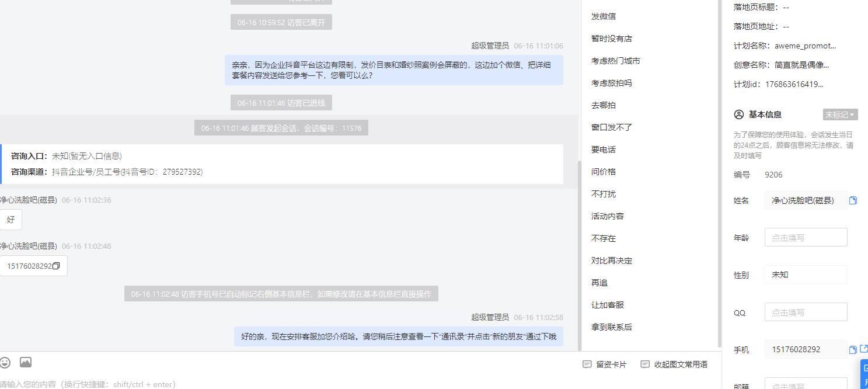868x389 pixels.
Task: Open the external link icon beside 手机
Action: (x=864, y=349)
